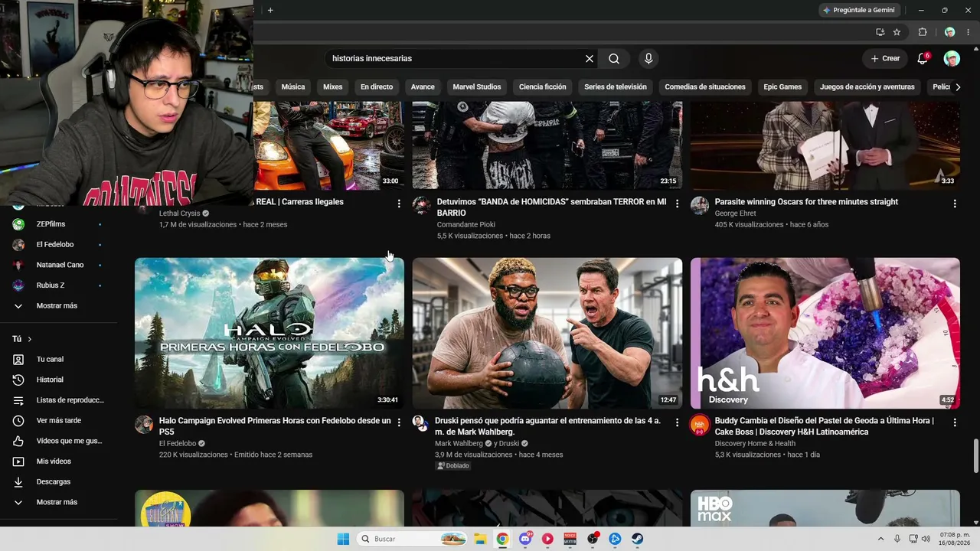Clear the search box with the X icon
Viewport: 980px width, 551px height.
pyautogui.click(x=590, y=59)
